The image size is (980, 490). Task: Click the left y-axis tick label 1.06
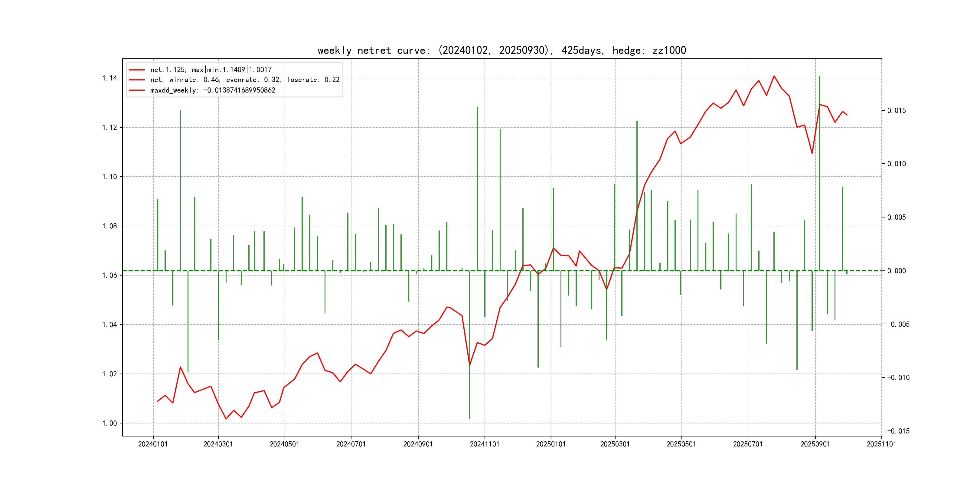click(x=109, y=276)
